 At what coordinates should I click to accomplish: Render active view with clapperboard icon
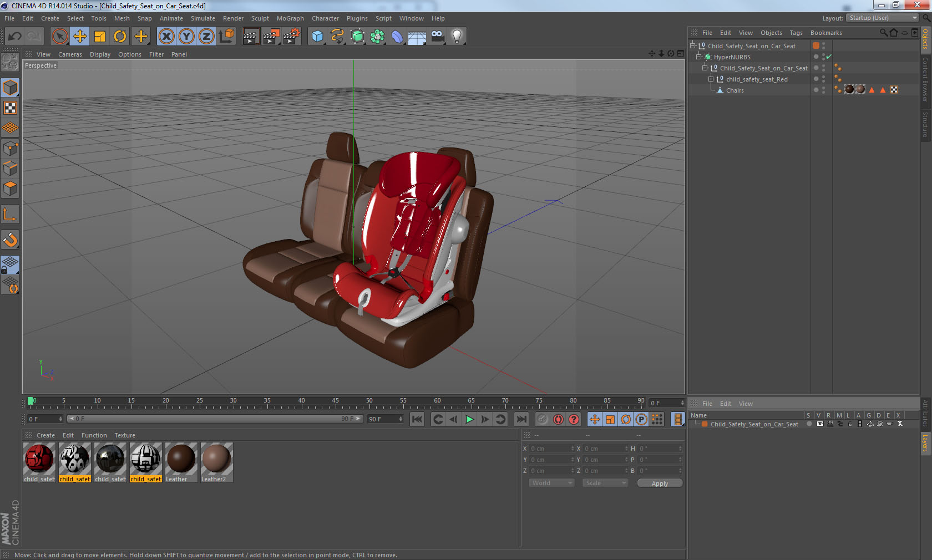click(x=251, y=37)
